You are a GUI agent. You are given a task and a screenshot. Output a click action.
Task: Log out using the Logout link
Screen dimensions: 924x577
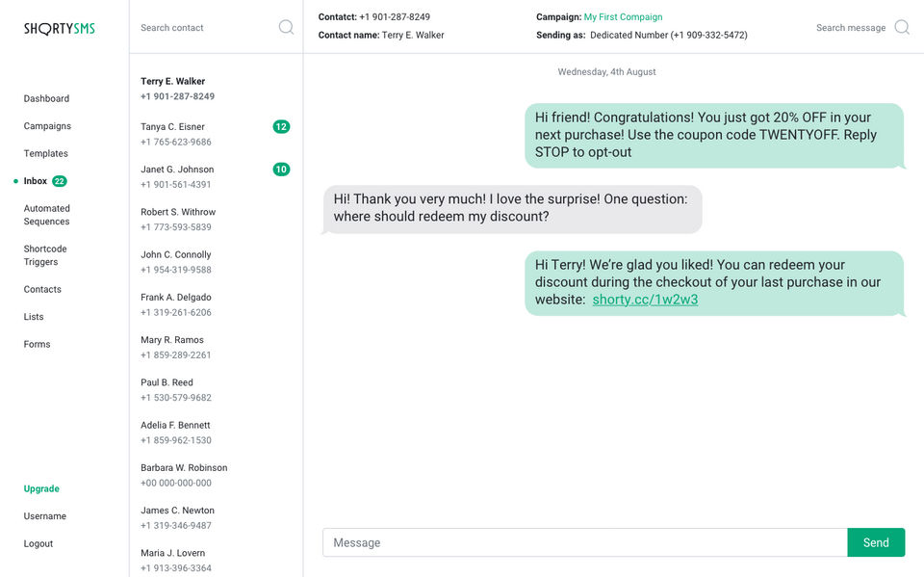(38, 543)
